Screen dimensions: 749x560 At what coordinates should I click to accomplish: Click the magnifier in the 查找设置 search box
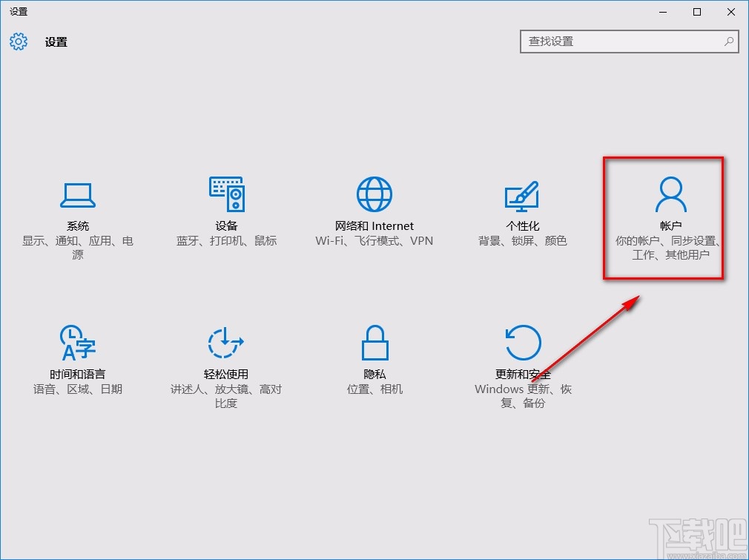tap(729, 42)
